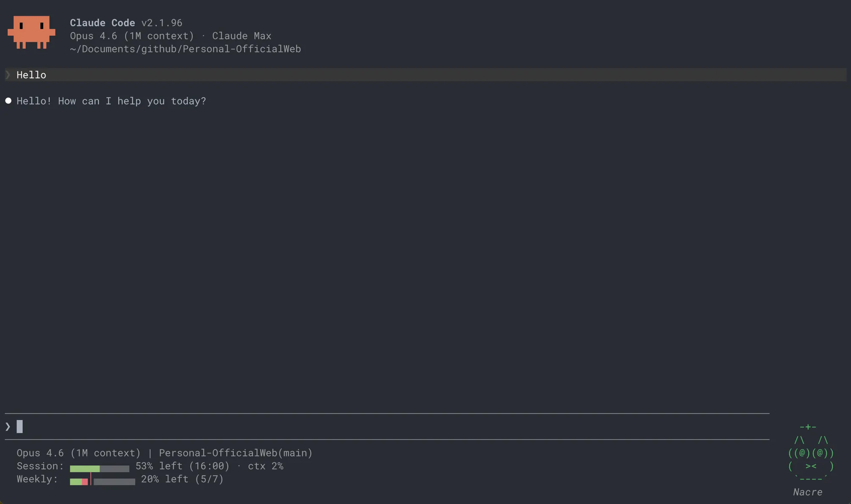
Task: Click the "Personal-OfficialWeb(main)" branch label
Action: tap(236, 453)
